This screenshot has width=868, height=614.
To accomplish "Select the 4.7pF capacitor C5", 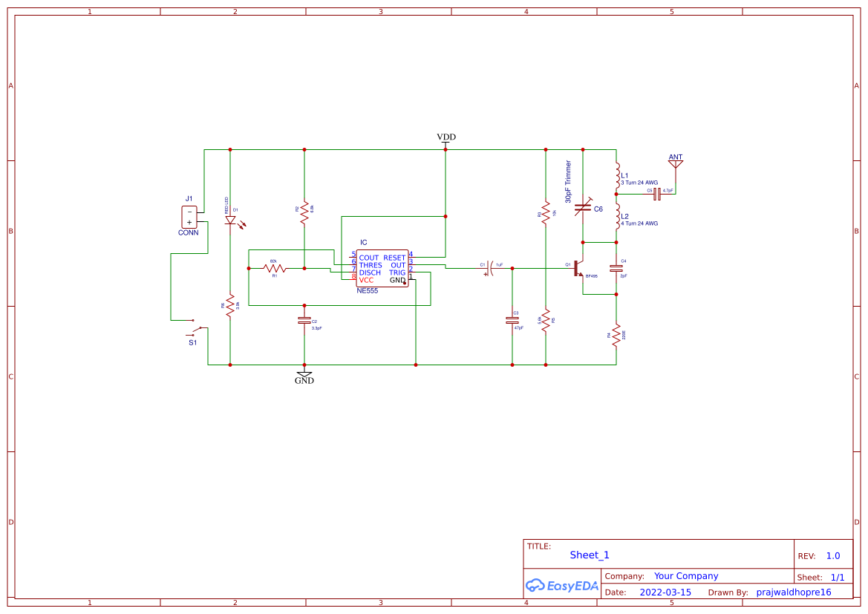I will pos(656,194).
